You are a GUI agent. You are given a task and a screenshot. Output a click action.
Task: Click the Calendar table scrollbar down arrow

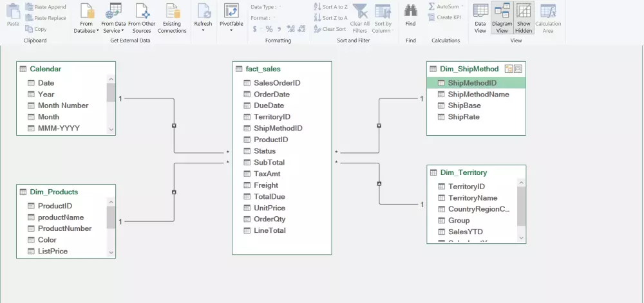point(111,129)
